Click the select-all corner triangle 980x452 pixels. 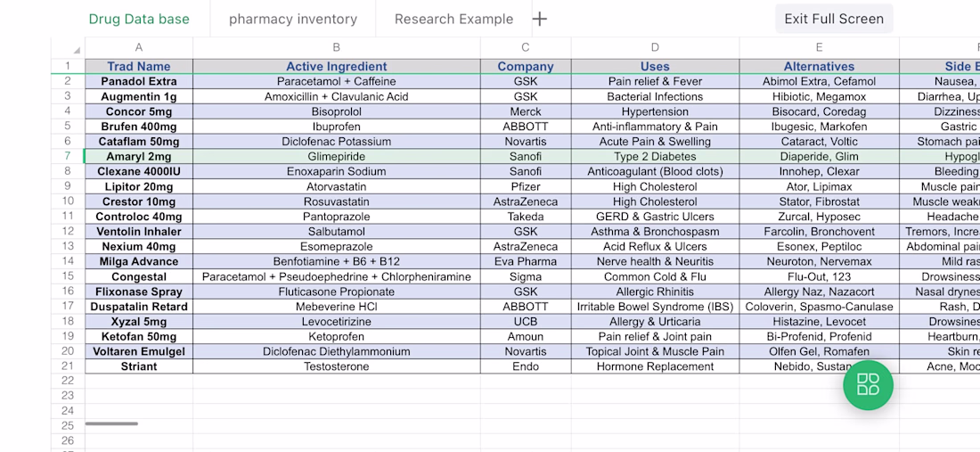click(77, 50)
